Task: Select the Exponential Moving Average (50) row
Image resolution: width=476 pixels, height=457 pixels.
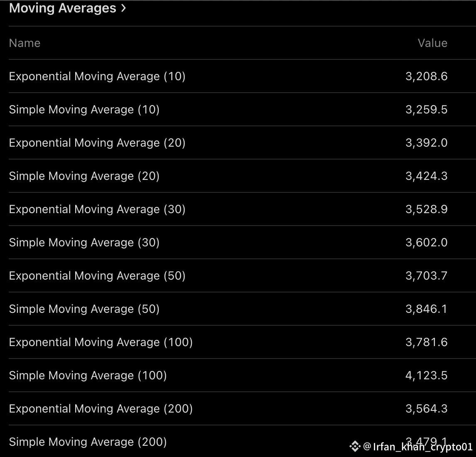Action: [97, 276]
